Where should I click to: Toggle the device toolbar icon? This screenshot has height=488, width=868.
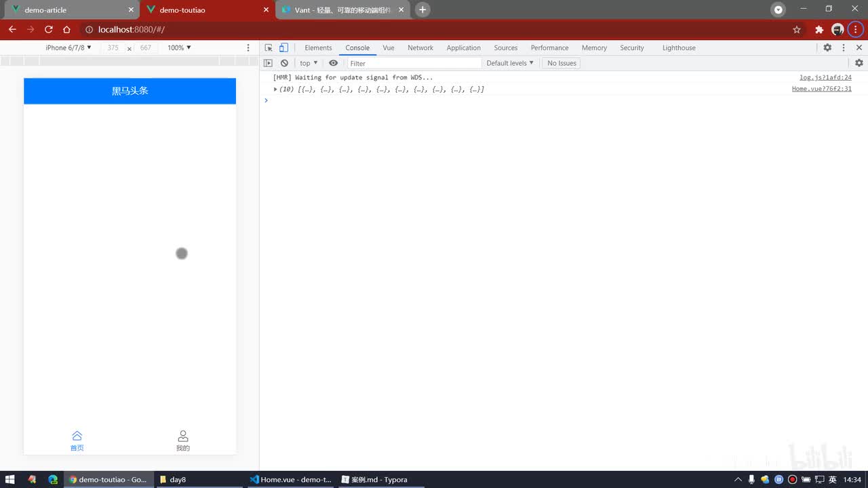[283, 47]
